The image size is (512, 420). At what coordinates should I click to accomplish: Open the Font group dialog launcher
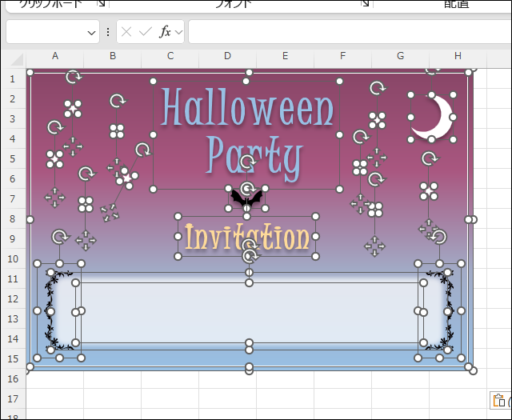365,3
